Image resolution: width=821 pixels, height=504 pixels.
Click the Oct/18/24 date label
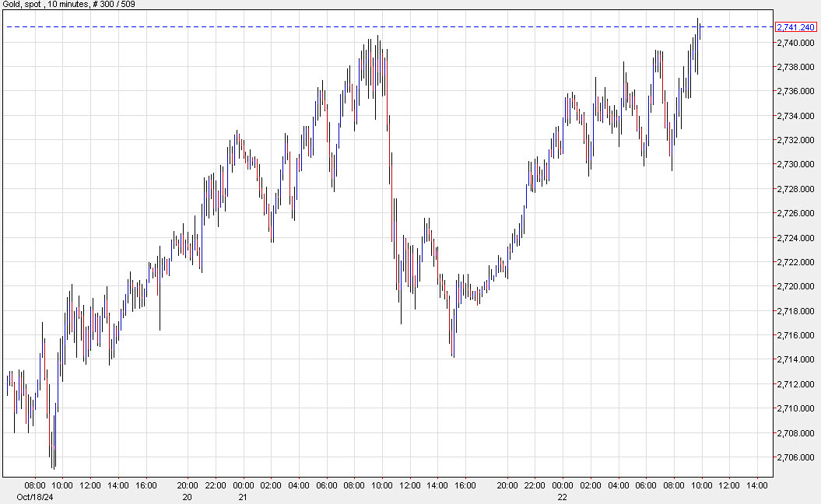(34, 497)
